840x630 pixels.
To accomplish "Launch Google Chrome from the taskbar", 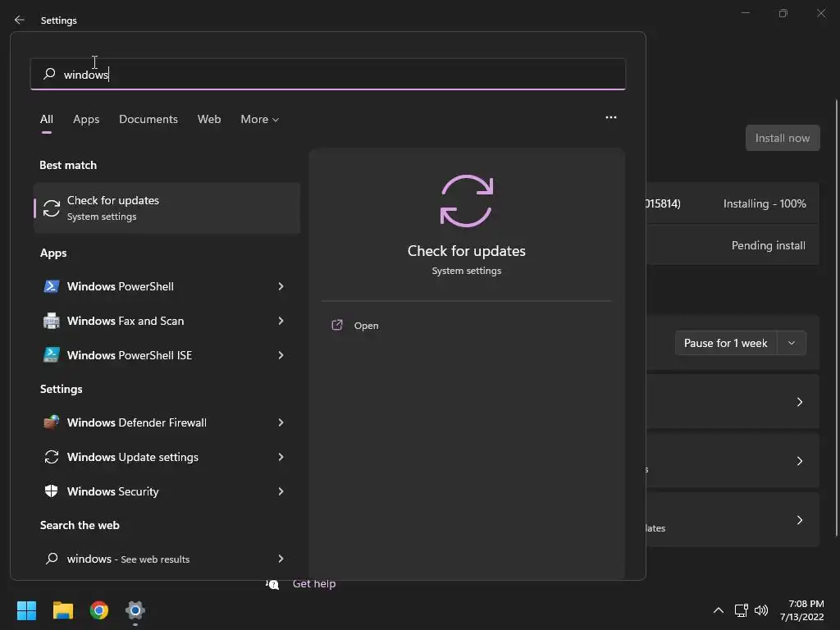I will [x=99, y=610].
